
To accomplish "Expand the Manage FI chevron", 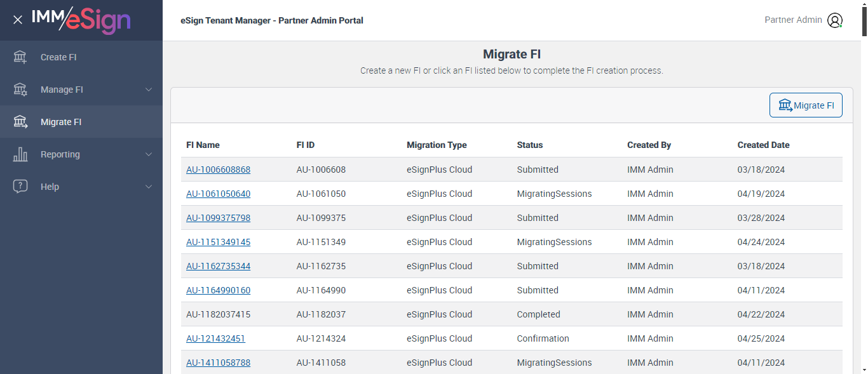I will pos(149,90).
